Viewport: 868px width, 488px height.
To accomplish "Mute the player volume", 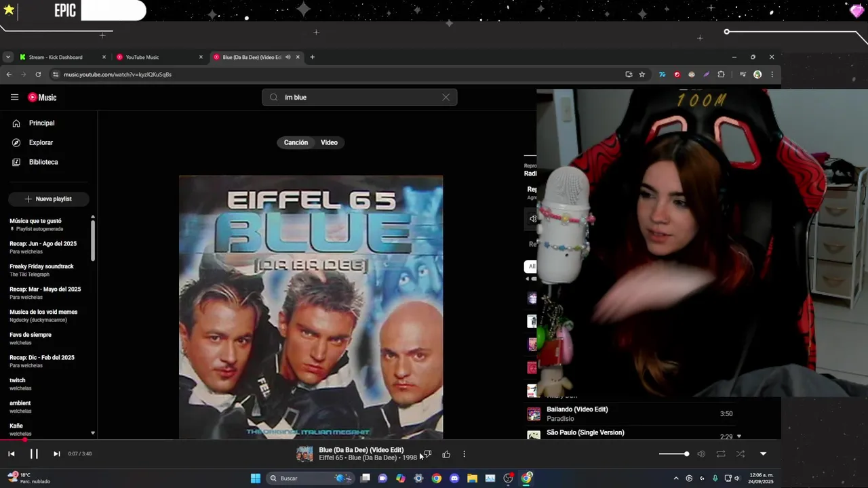I will pos(701,454).
